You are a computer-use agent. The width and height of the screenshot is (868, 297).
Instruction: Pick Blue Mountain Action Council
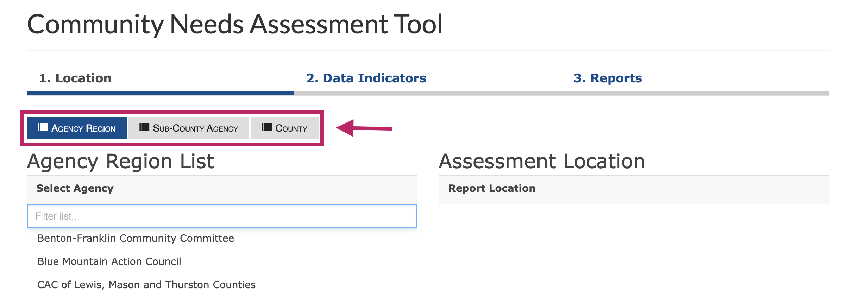[x=109, y=261]
